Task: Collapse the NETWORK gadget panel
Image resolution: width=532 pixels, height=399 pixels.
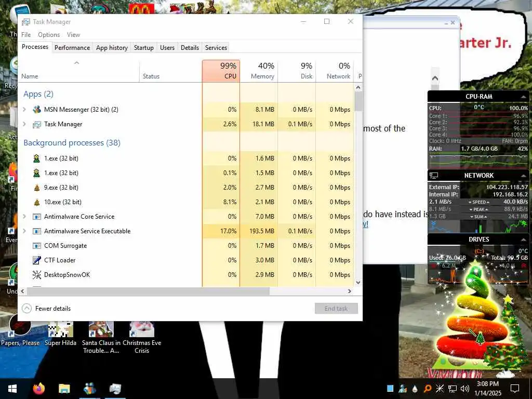Action: (523, 176)
